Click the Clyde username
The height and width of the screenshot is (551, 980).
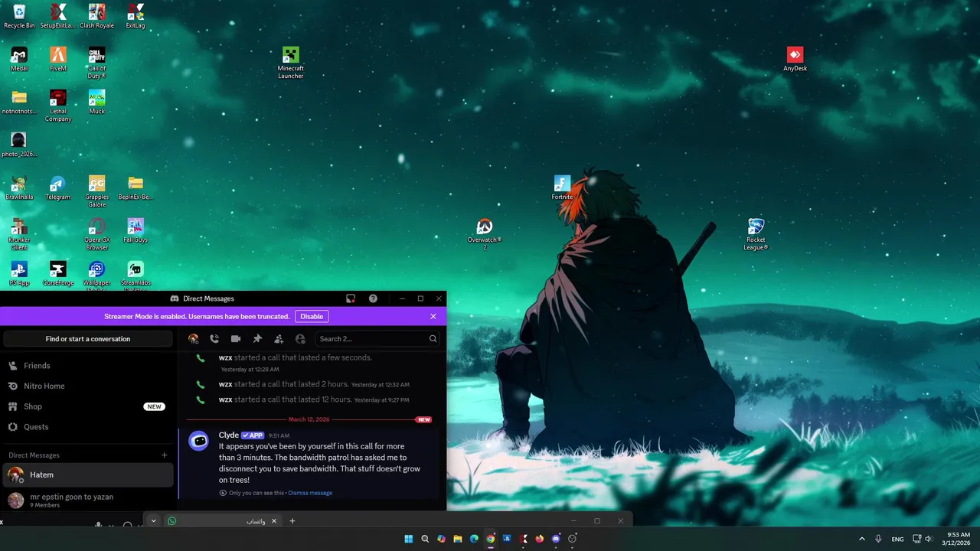229,435
